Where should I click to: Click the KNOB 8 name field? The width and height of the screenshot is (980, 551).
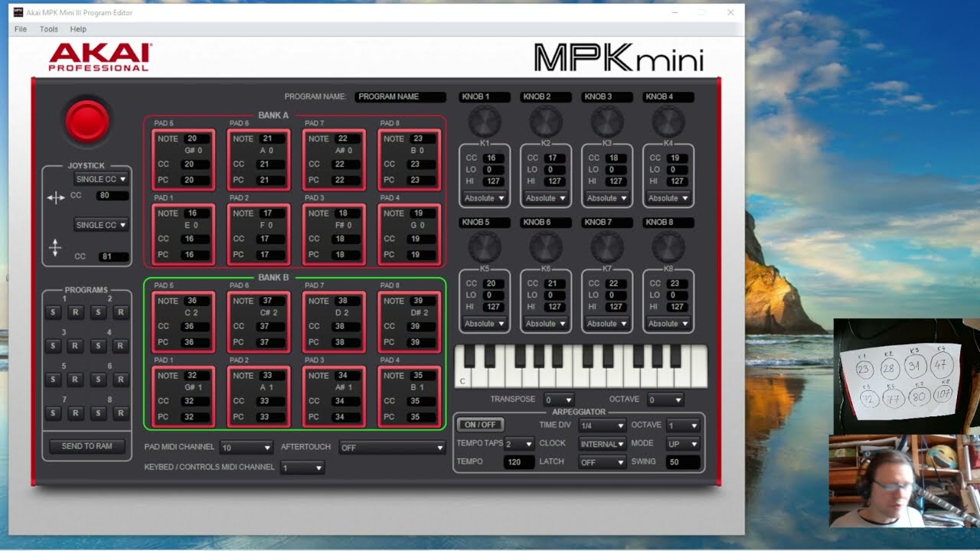(x=668, y=223)
